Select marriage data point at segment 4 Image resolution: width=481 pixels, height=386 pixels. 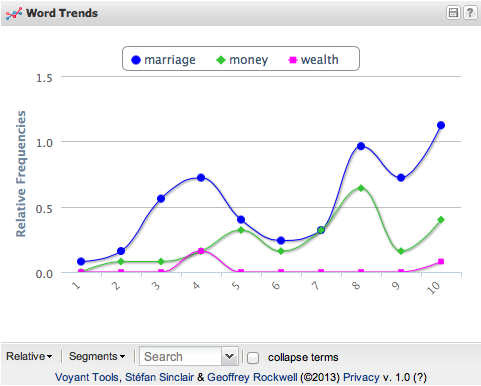(201, 178)
